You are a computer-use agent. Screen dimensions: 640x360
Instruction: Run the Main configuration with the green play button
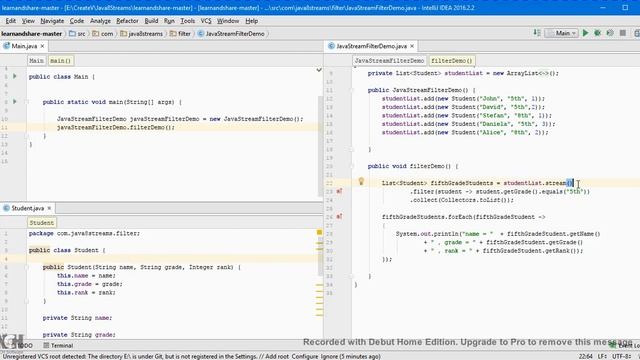[585, 33]
